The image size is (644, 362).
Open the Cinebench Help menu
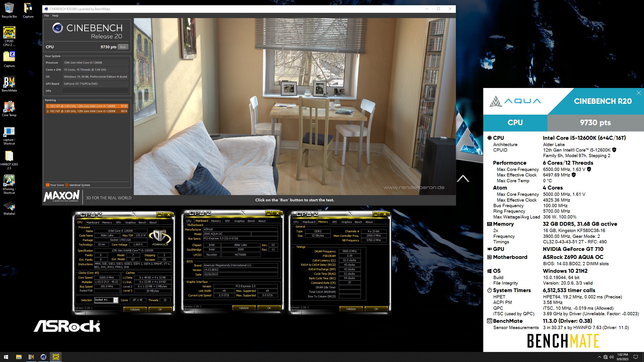(55, 16)
